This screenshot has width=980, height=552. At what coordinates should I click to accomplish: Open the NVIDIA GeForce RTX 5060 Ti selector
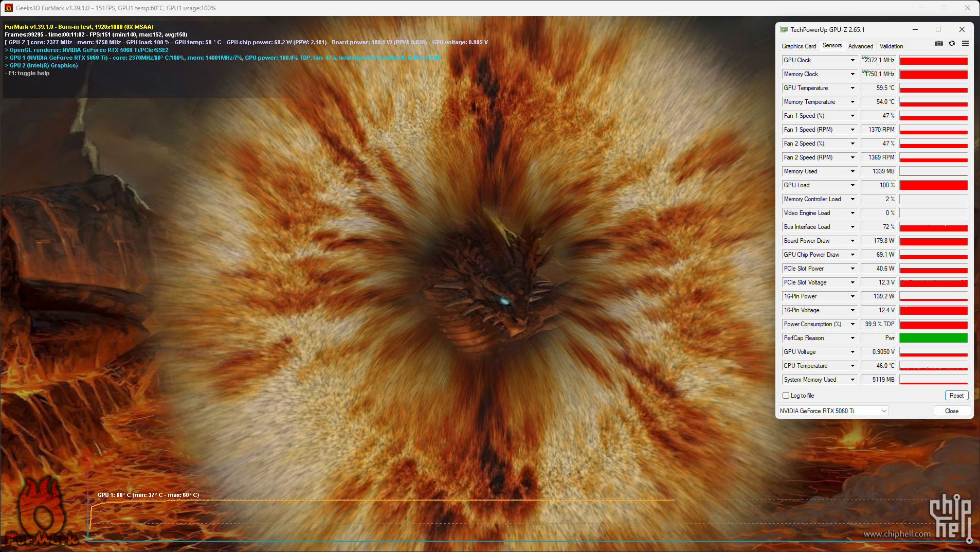click(x=833, y=411)
